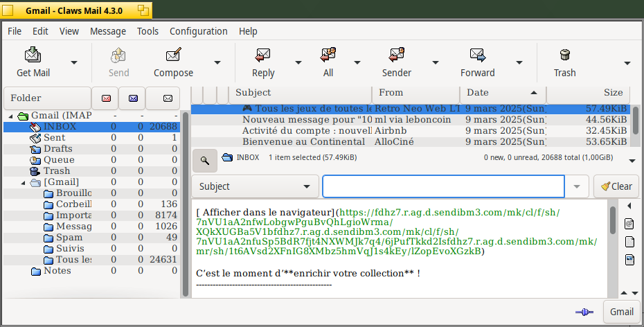Clear the quick search
Screen dimensions: 644x327
tap(616, 186)
